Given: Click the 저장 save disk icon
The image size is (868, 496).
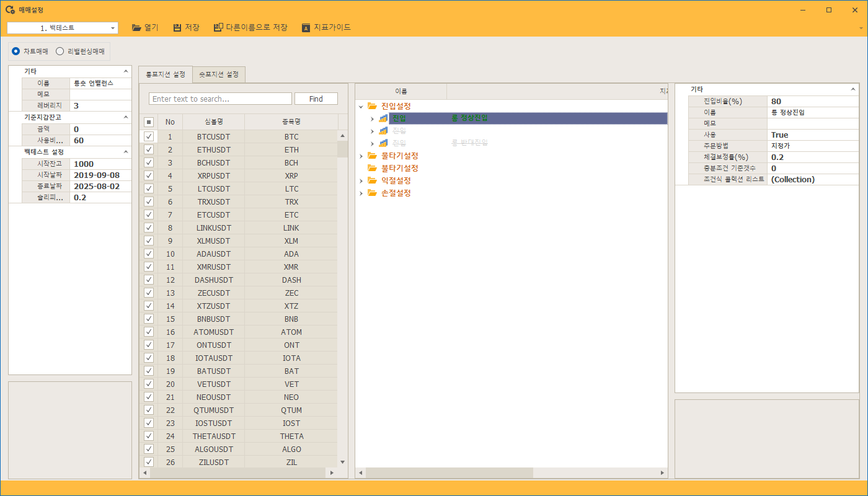Looking at the screenshot, I should (177, 27).
